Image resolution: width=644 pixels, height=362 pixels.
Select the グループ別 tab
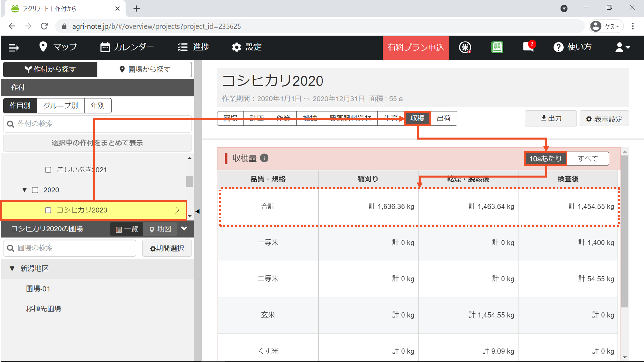click(60, 106)
